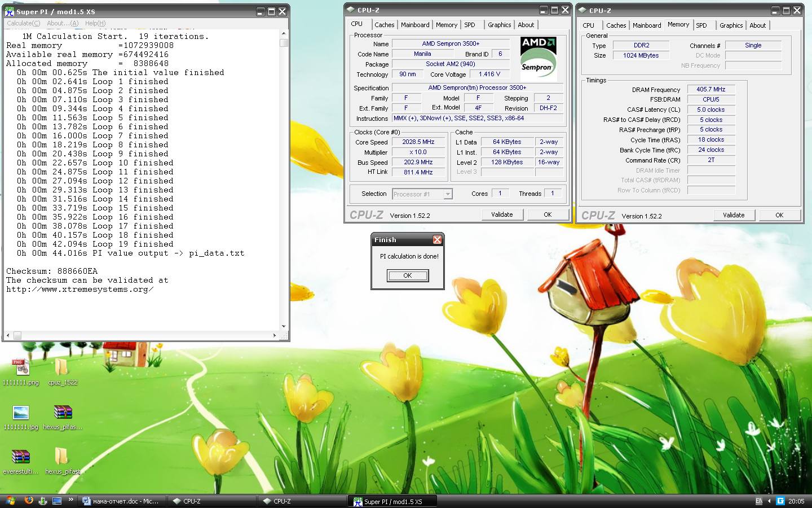
Task: Open the Windows Start button
Action: 10,501
